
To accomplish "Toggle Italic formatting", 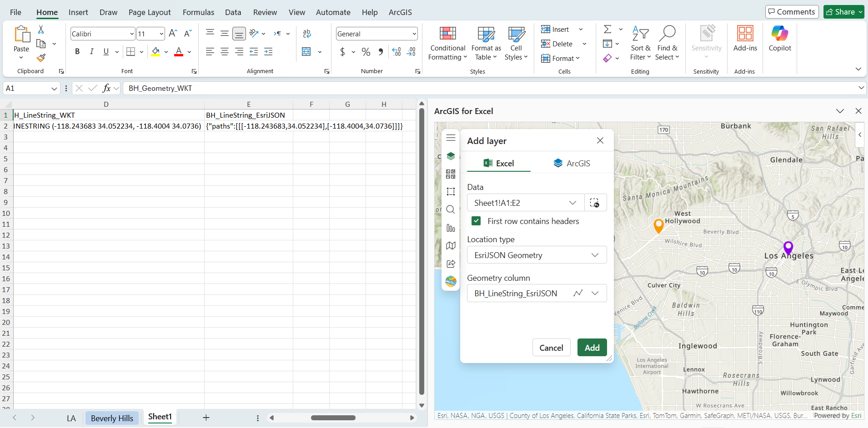I will click(x=91, y=52).
